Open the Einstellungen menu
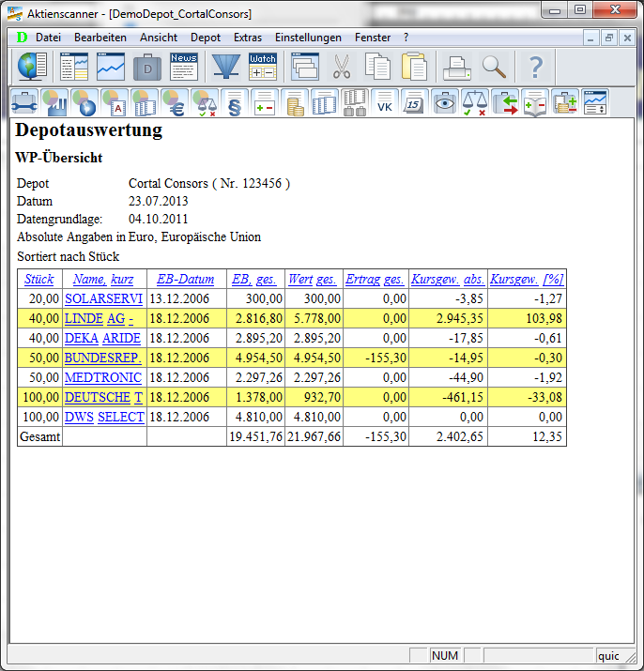This screenshot has height=671, width=644. pos(308,38)
